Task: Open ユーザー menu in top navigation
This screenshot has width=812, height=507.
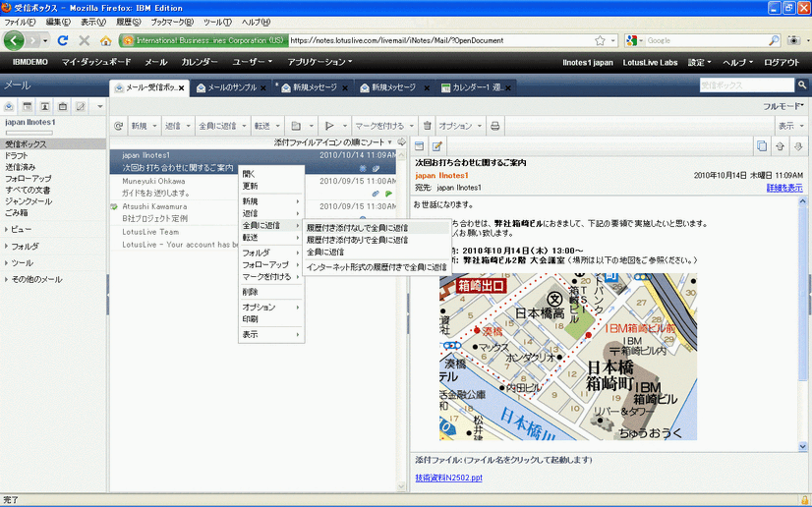Action: click(252, 62)
